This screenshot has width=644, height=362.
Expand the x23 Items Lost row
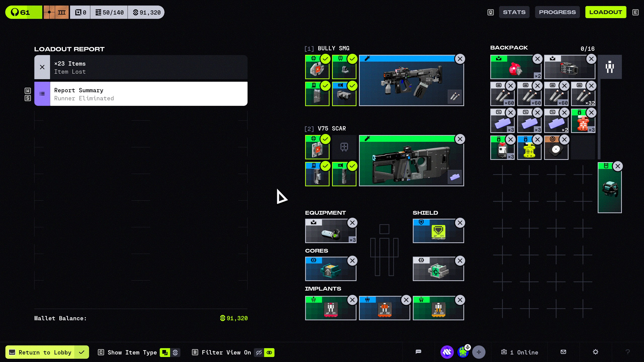[141, 67]
